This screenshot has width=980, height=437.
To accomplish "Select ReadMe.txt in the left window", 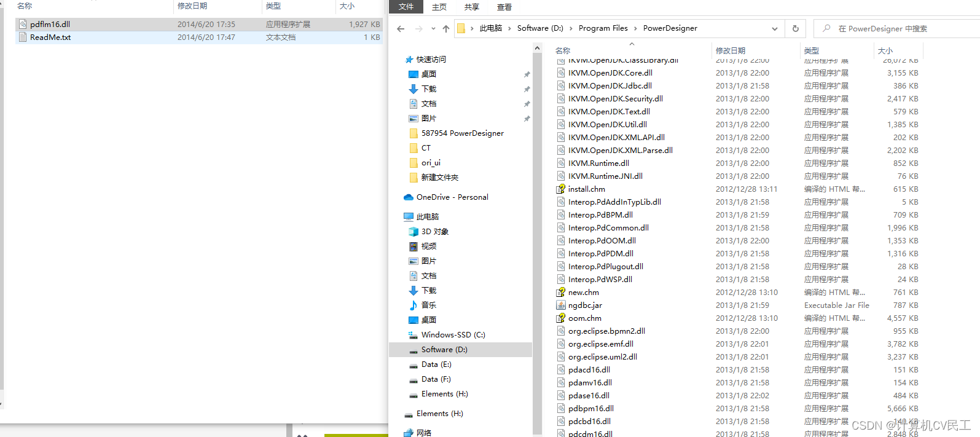I will tap(199, 37).
